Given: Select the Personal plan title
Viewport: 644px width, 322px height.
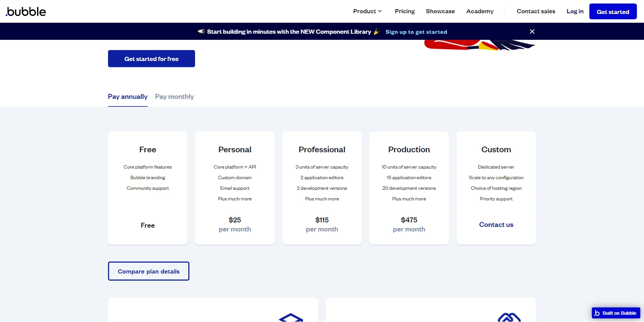Looking at the screenshot, I should [235, 150].
